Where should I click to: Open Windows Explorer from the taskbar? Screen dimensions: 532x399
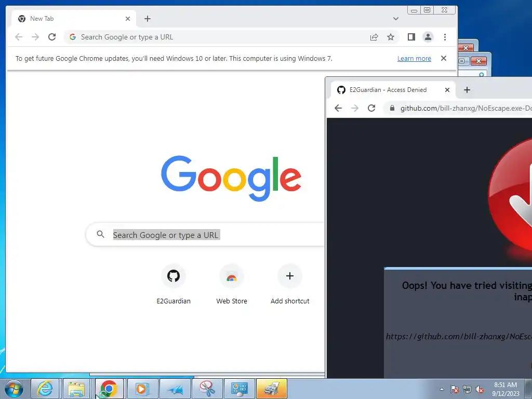point(77,389)
